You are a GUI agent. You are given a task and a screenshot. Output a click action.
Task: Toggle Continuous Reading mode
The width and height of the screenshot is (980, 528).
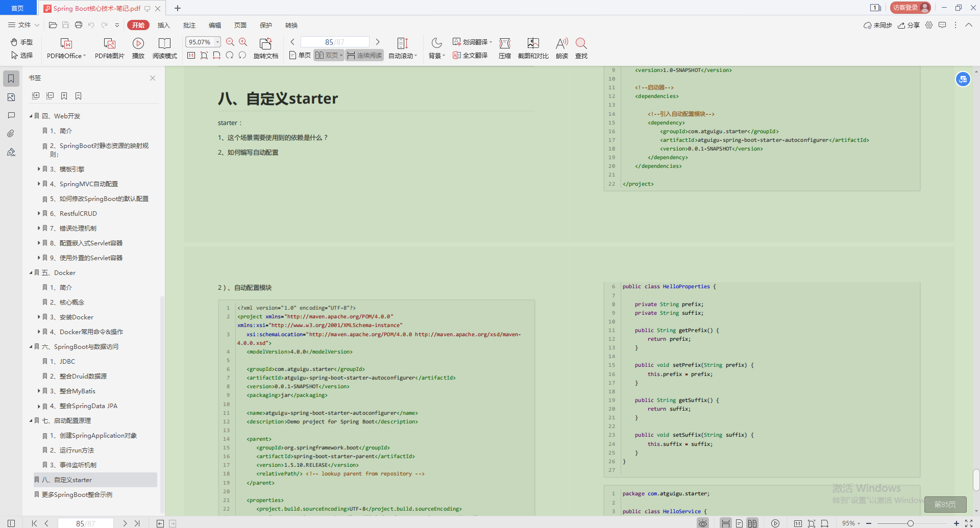coord(364,55)
